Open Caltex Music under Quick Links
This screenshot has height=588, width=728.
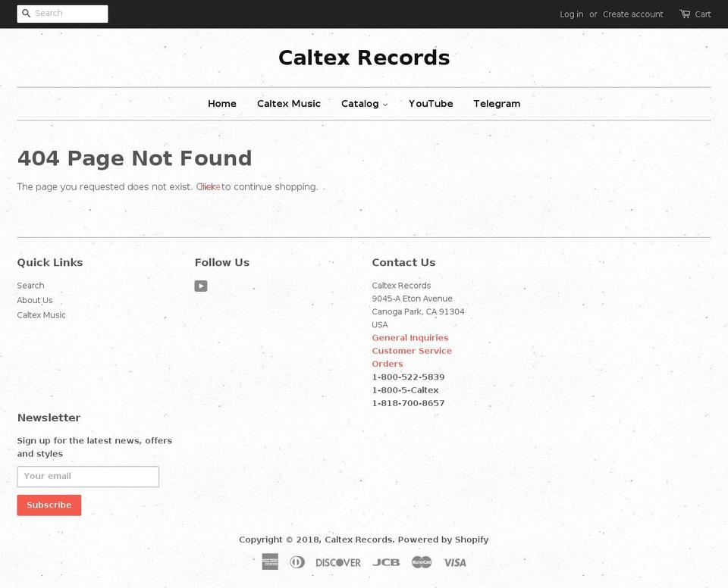pos(41,315)
